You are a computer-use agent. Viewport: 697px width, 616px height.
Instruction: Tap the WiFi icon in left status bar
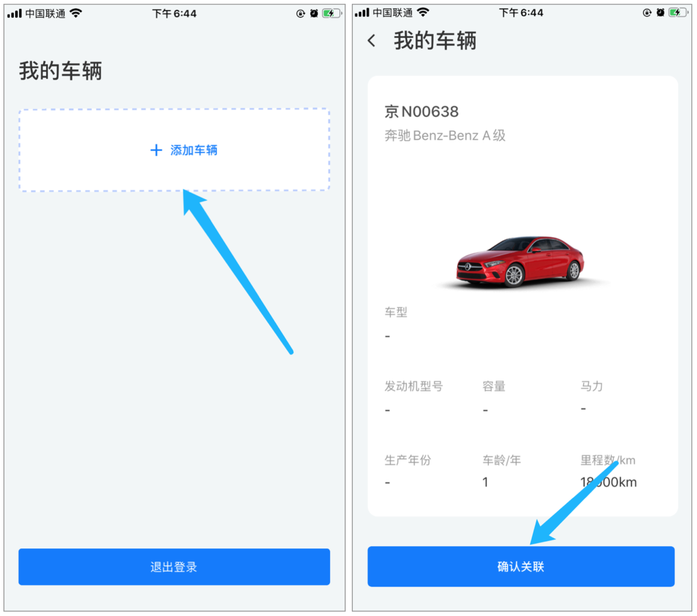tap(76, 13)
